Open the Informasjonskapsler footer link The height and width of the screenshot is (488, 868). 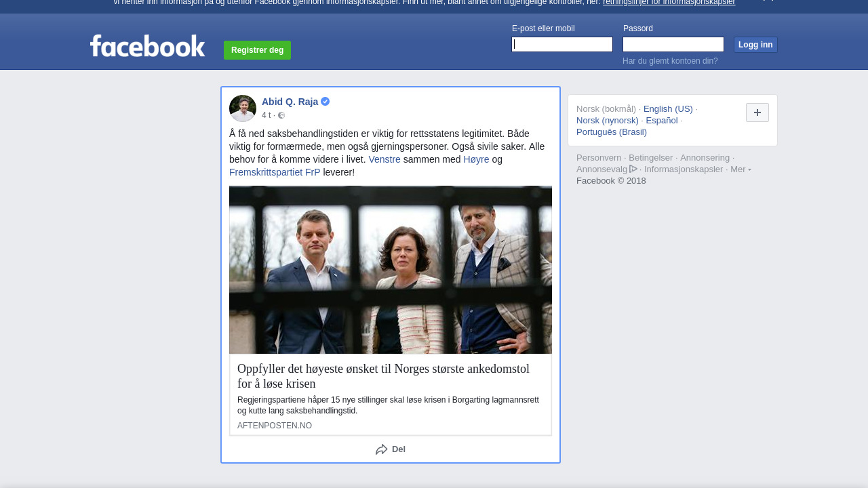(x=684, y=169)
